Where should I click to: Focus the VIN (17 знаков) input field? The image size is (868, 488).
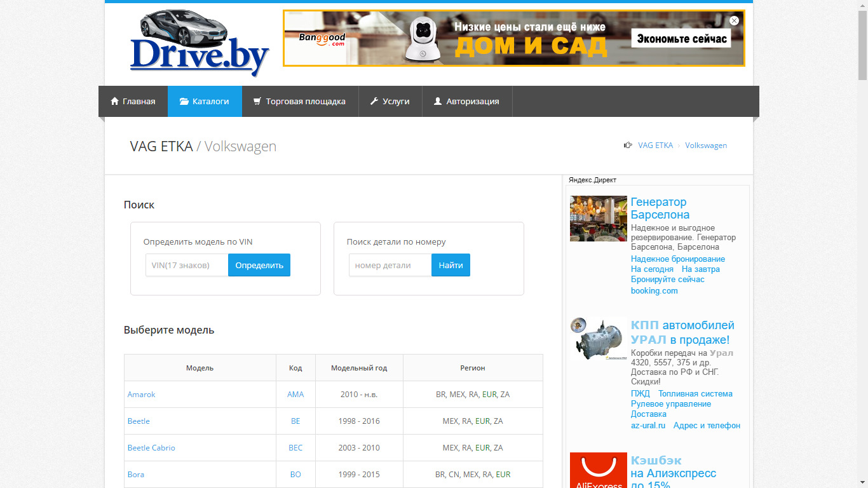point(187,265)
